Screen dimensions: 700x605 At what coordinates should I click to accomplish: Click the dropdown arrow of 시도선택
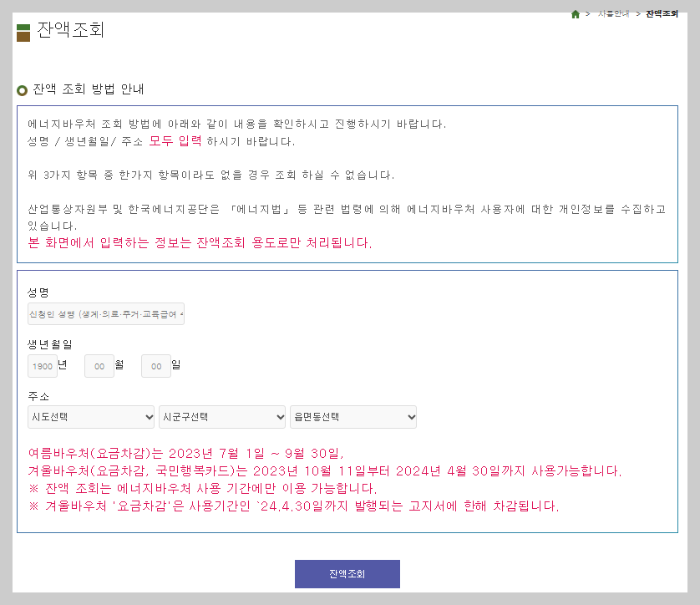tap(150, 416)
